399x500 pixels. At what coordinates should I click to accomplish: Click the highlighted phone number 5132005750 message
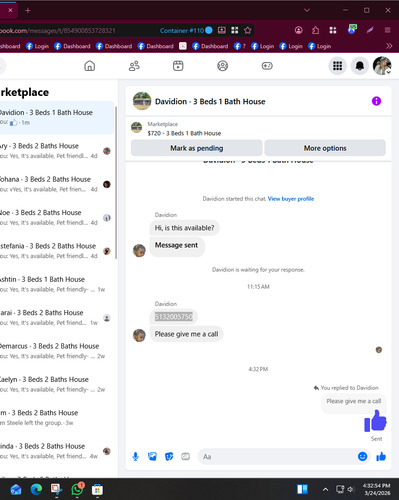pyautogui.click(x=174, y=317)
